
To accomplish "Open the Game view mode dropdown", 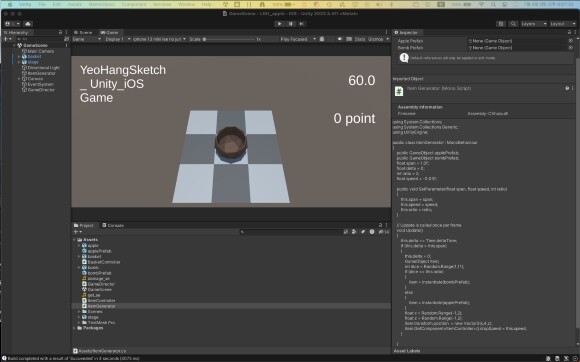I will tap(87, 39).
